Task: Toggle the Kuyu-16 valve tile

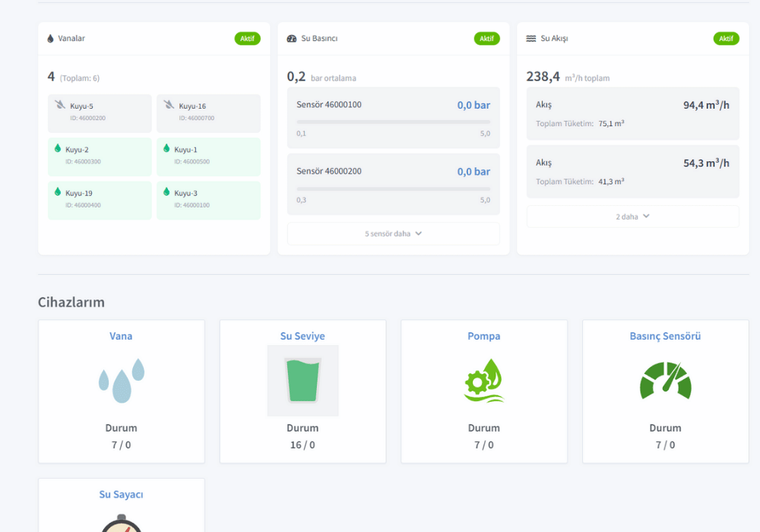Action: 208,113
